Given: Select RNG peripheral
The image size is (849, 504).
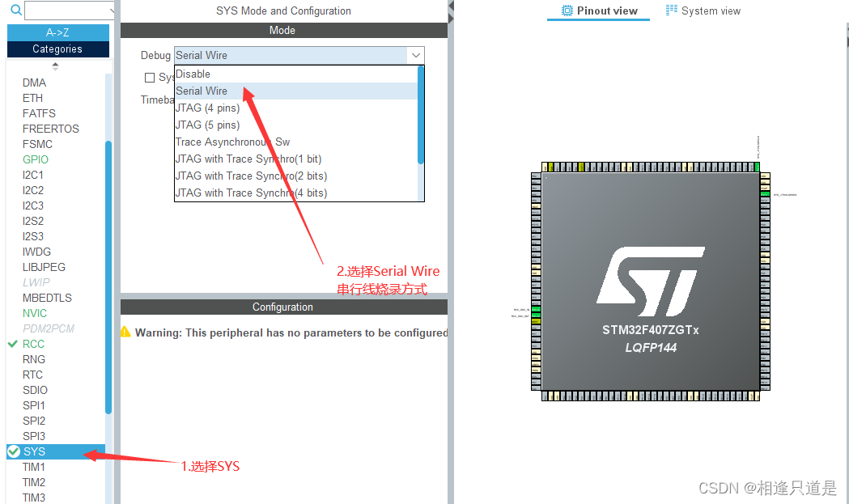Looking at the screenshot, I should pos(33,359).
